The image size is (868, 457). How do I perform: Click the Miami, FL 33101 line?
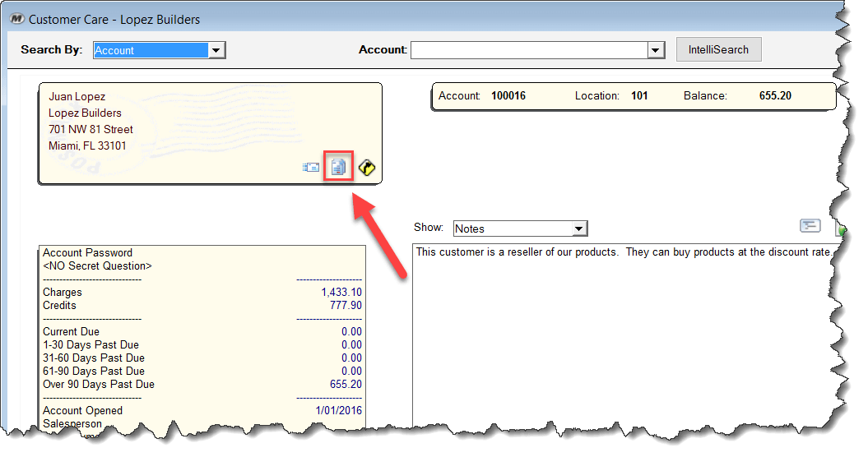pos(87,146)
